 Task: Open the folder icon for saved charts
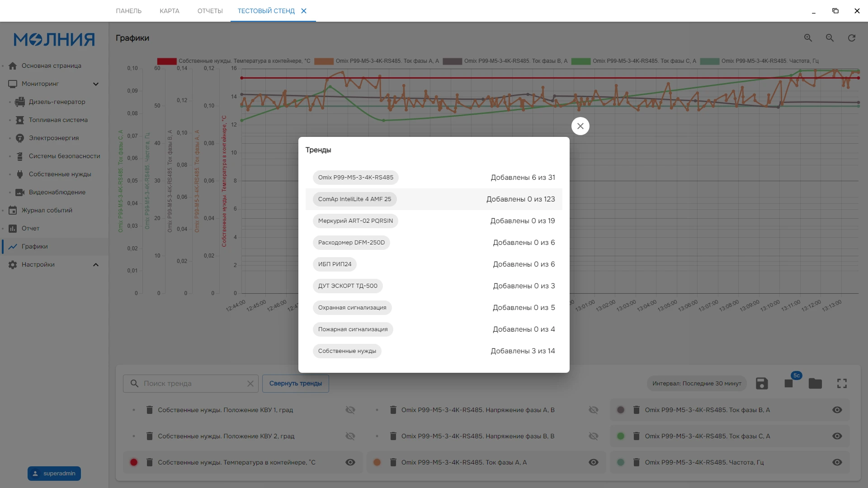[x=815, y=384]
